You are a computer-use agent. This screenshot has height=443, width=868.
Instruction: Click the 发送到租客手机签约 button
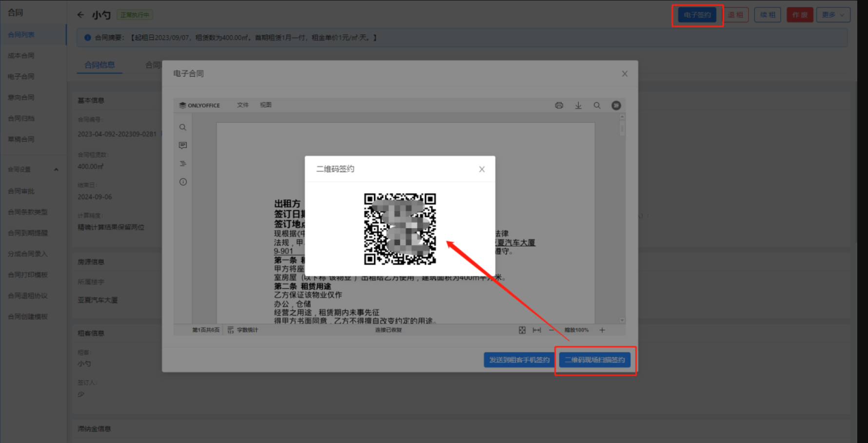pos(519,360)
